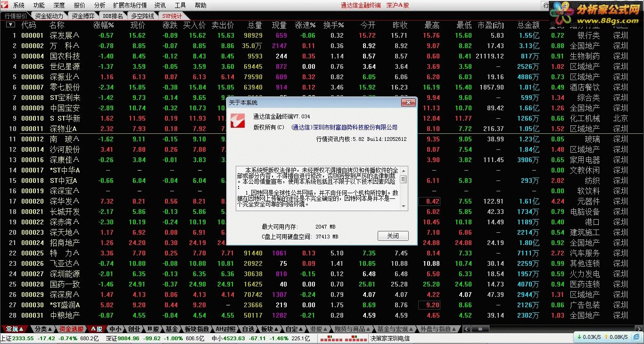
Task: Select the 资金选股 bottom tab
Action: [71, 329]
